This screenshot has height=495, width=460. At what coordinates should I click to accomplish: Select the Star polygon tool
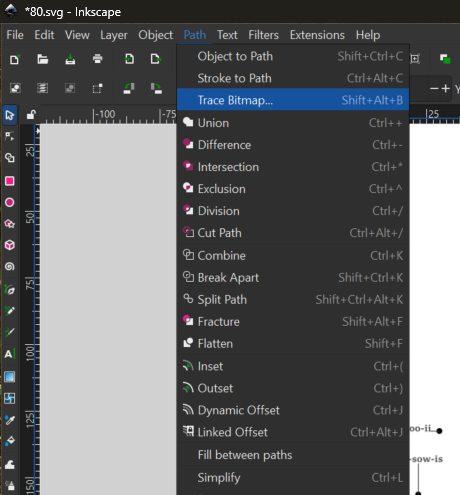(10, 224)
